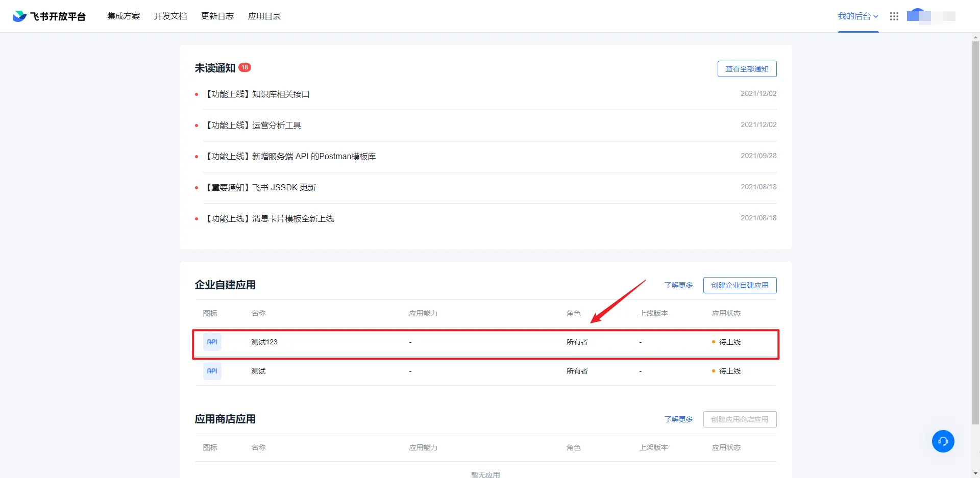The height and width of the screenshot is (478, 980).
Task: Click the 查看全部通知 button
Action: click(x=747, y=69)
